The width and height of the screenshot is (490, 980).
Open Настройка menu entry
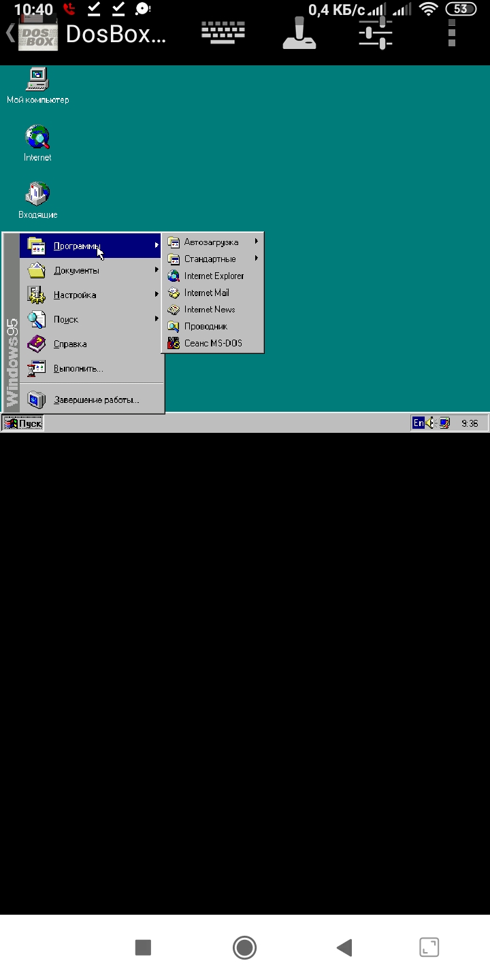pos(91,295)
